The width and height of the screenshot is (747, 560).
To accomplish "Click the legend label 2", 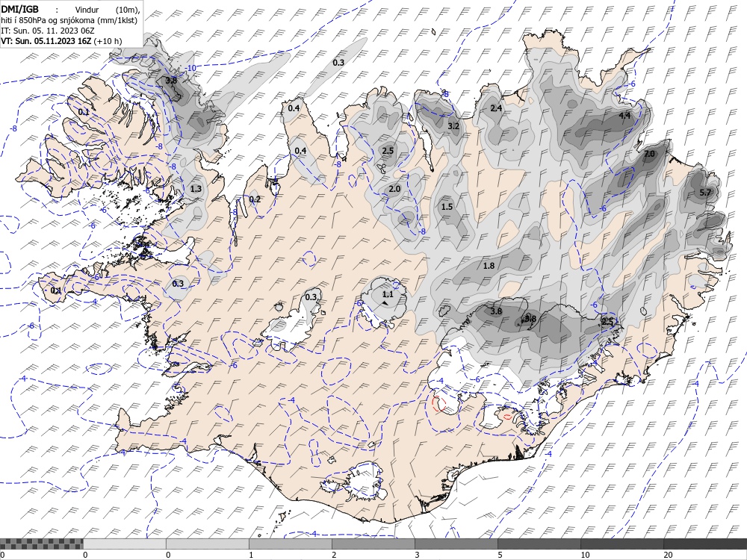I will click(x=334, y=555).
